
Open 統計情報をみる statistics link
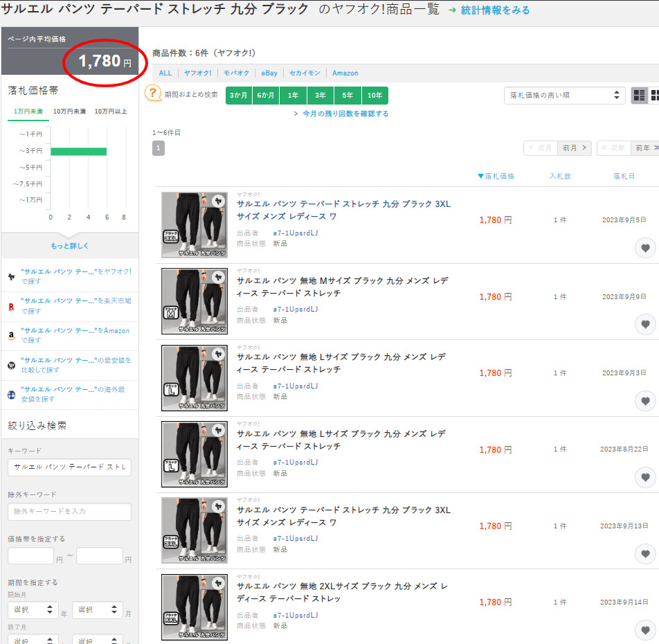pos(495,10)
